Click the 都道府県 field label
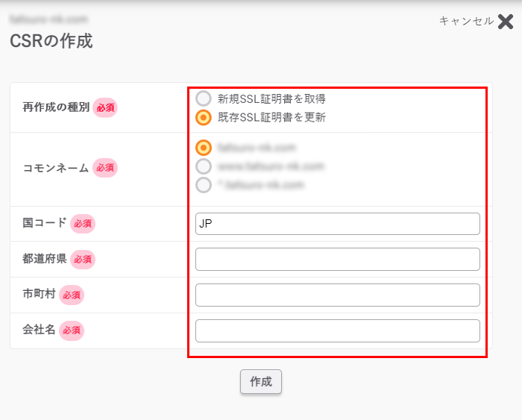Screen dimensions: 522x420 [45, 259]
